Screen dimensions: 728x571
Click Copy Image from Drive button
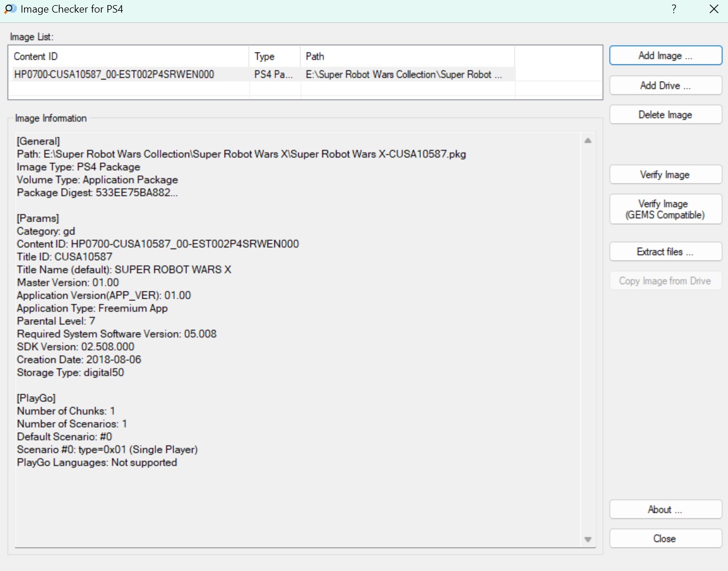[665, 281]
